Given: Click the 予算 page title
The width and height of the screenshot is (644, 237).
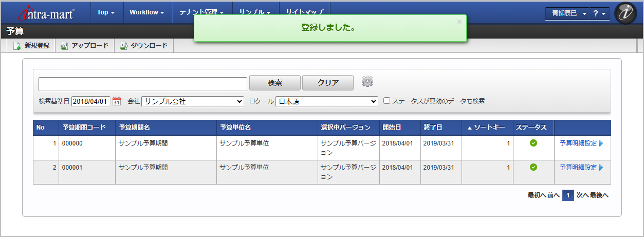Looking at the screenshot, I should click(15, 31).
